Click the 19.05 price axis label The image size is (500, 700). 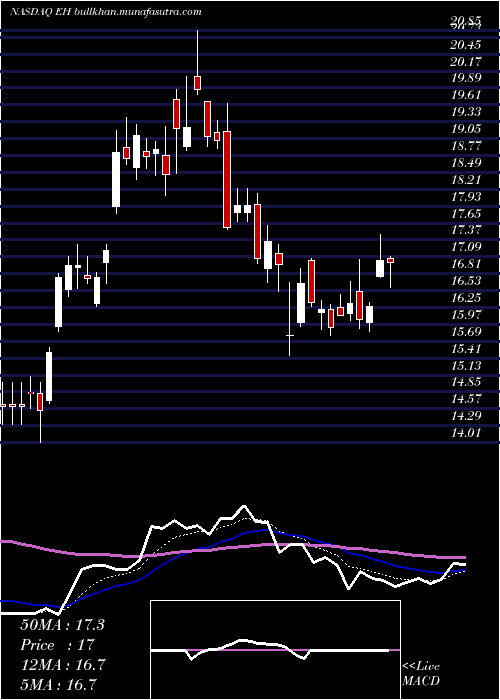(466, 129)
